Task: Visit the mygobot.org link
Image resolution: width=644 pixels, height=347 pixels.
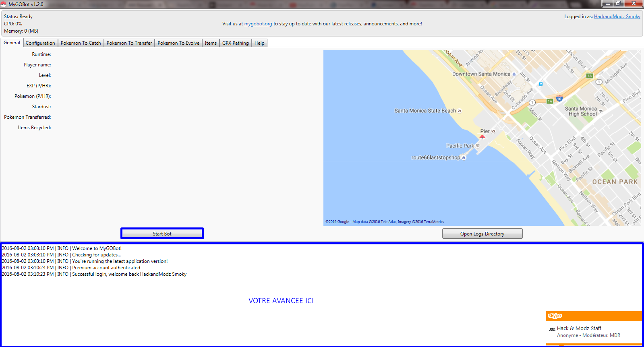Action: [x=258, y=24]
